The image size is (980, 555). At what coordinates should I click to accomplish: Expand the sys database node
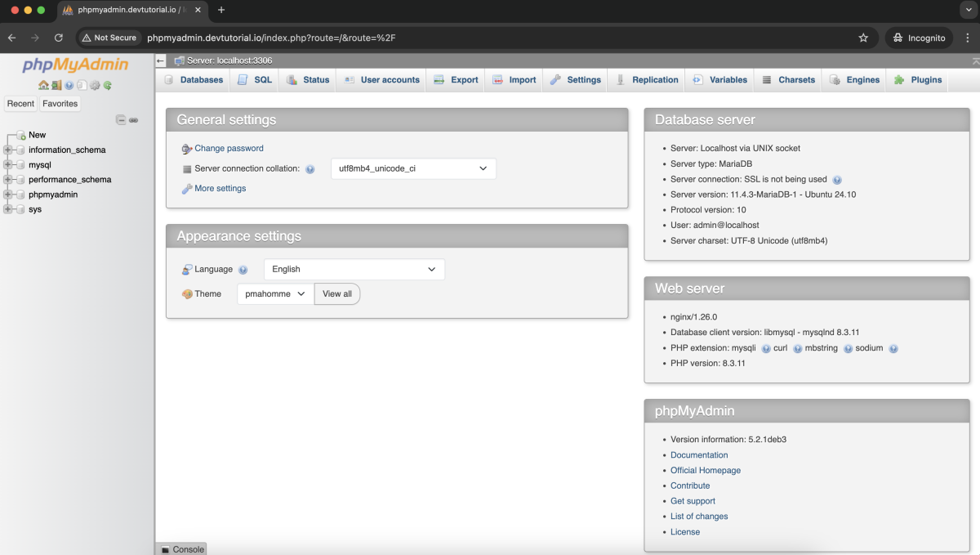pos(8,209)
